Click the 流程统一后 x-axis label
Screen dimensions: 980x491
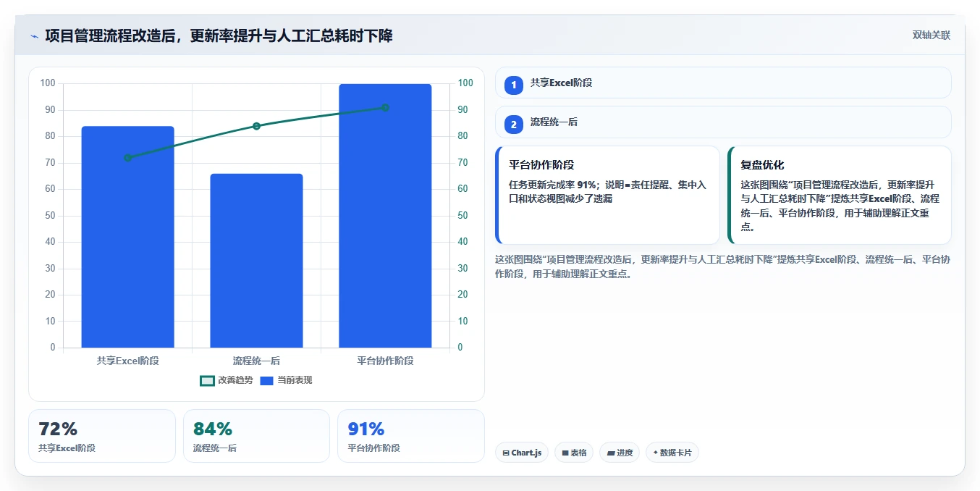pyautogui.click(x=256, y=360)
